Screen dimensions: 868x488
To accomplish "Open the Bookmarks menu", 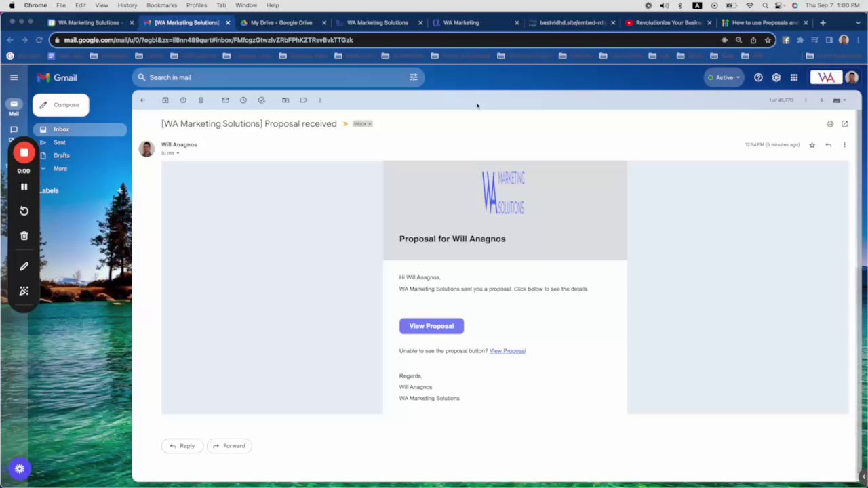I will tap(161, 5).
